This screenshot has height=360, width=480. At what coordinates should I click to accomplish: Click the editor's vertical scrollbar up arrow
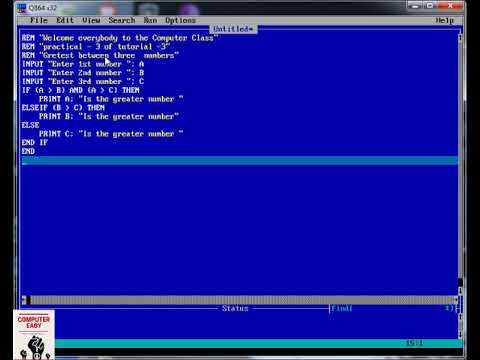pos(460,38)
